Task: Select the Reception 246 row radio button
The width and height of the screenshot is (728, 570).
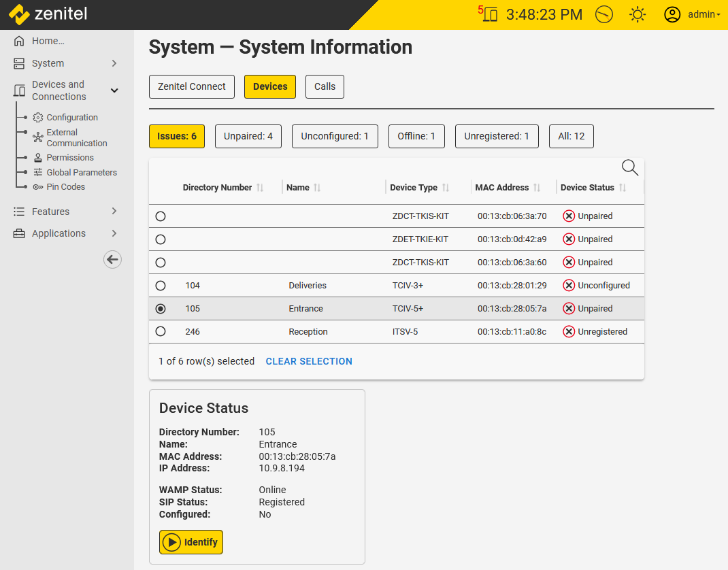Action: [161, 332]
